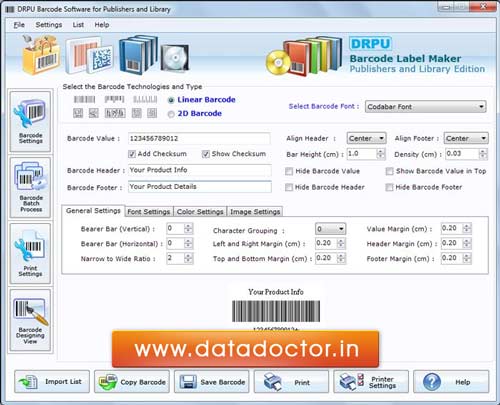Select the Linear Barcode radio button
The height and width of the screenshot is (405, 500).
(171, 100)
